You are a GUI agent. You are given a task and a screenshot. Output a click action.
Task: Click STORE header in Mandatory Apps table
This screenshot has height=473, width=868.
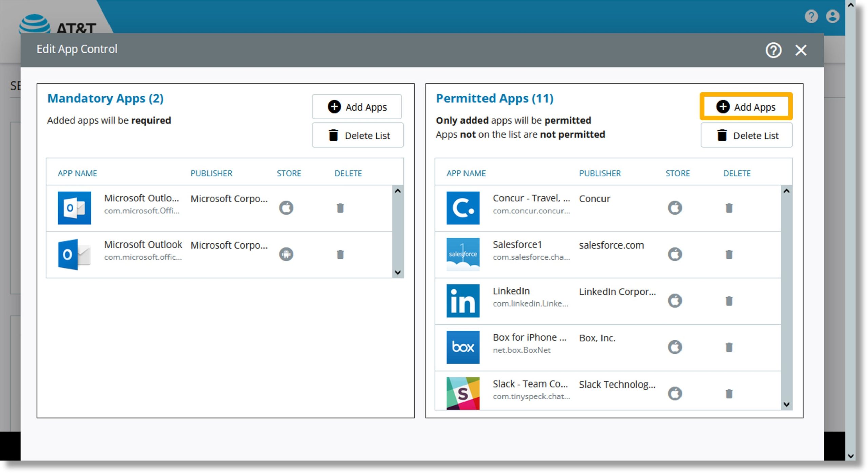(x=289, y=173)
